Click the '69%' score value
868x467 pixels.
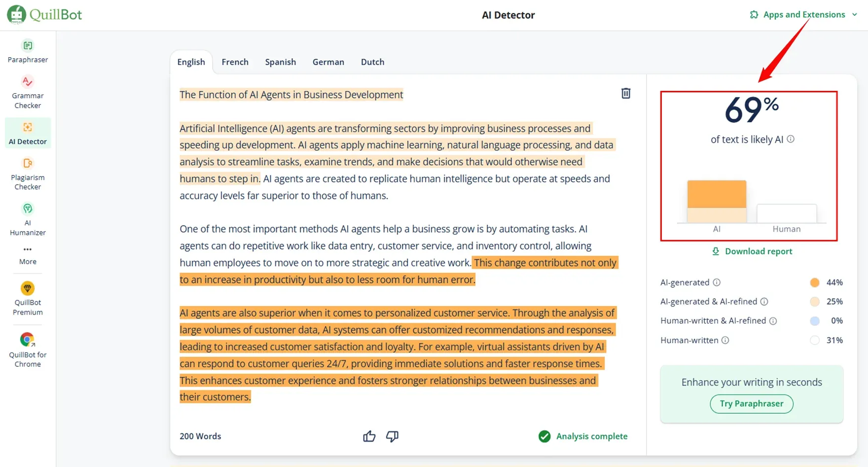click(x=752, y=110)
